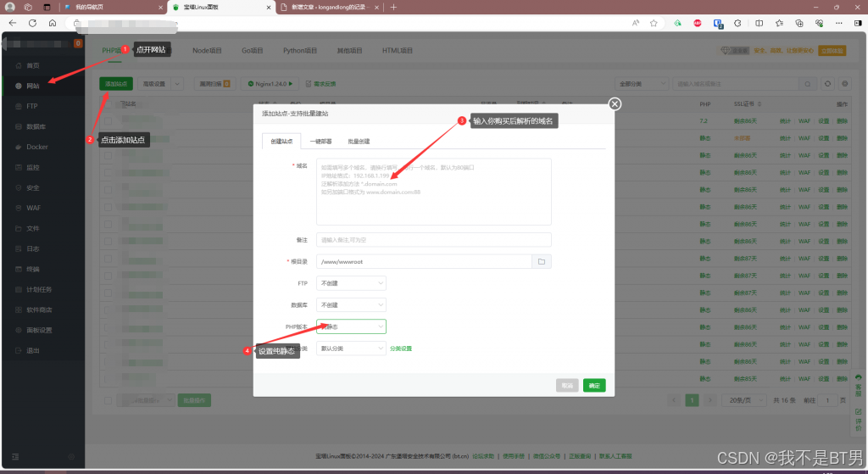Close the 添加站点 dialog with the X icon
This screenshot has width=868, height=474.
tap(615, 103)
